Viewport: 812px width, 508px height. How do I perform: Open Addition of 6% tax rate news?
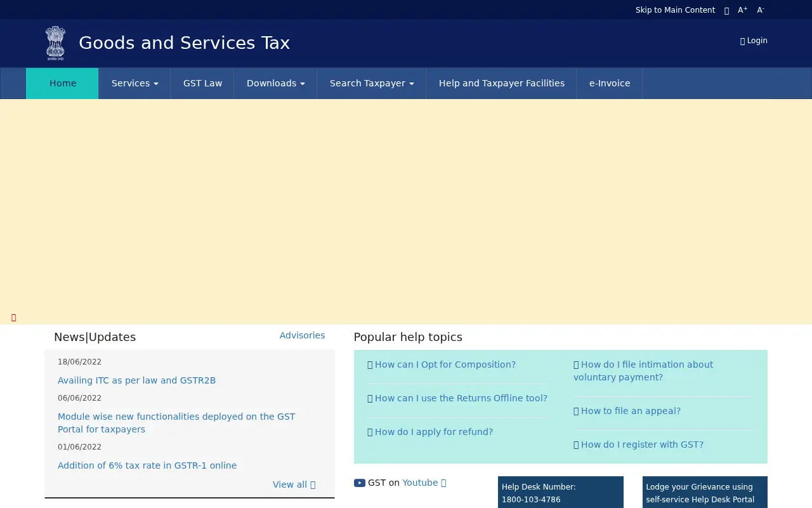(147, 465)
